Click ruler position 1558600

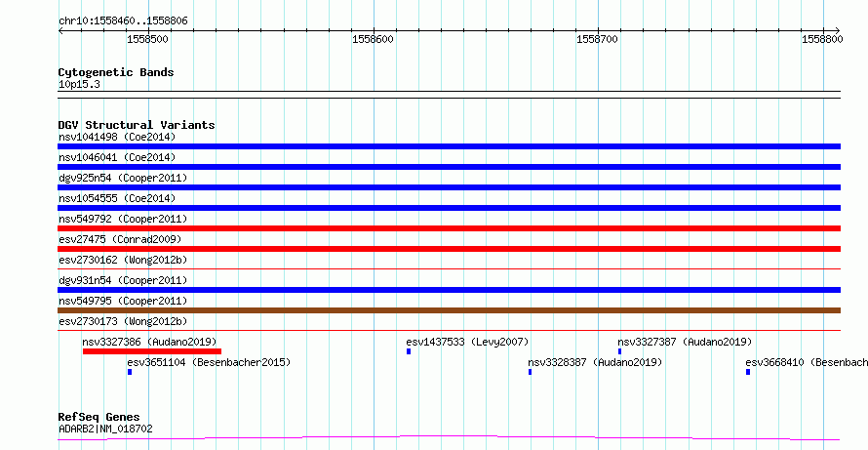tap(374, 39)
